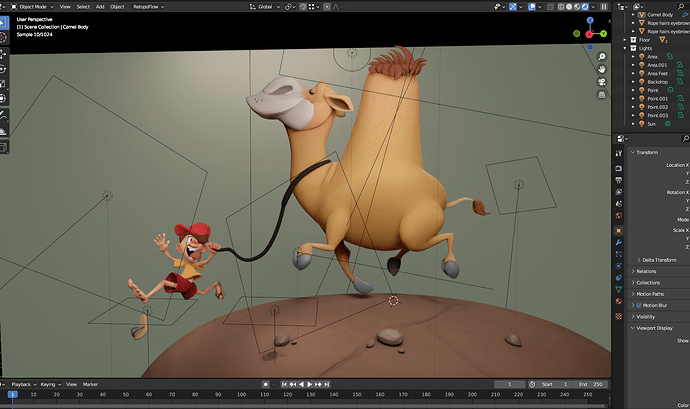Open the Render properties tab
The height and width of the screenshot is (409, 690).
click(619, 168)
